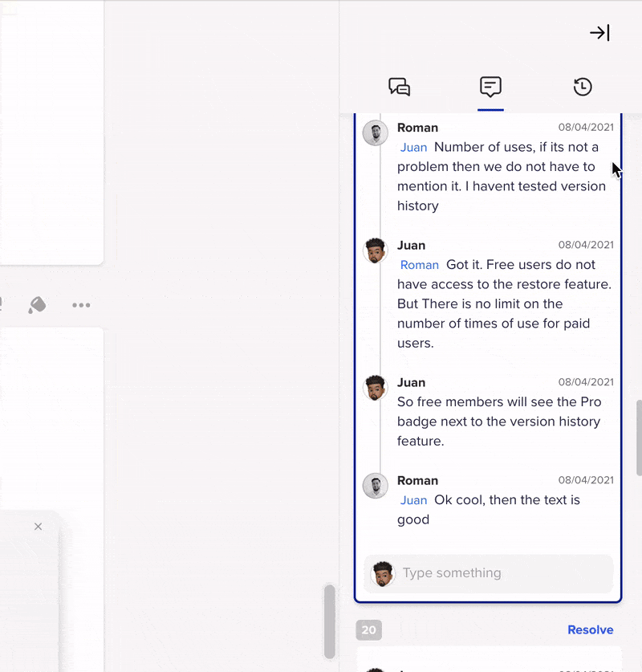Resolve comment thread number 20
This screenshot has height=672, width=642.
click(x=590, y=630)
